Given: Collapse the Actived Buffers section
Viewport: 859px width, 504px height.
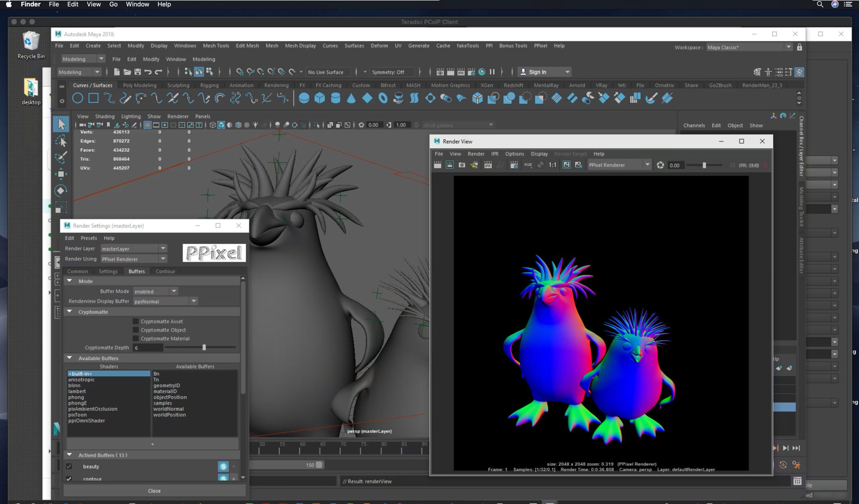Looking at the screenshot, I should tap(69, 455).
